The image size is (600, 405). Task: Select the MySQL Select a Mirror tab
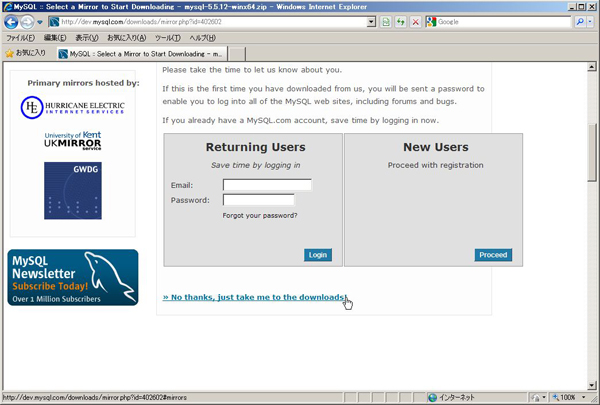click(x=142, y=54)
